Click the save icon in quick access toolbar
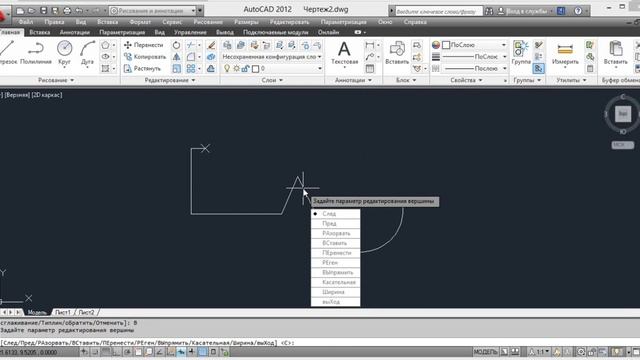Viewport: 640px width, 360px height. 44,11
